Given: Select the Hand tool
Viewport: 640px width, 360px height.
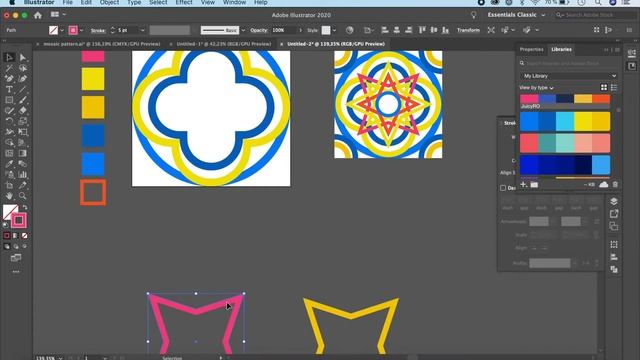Looking at the screenshot, I should [x=9, y=196].
